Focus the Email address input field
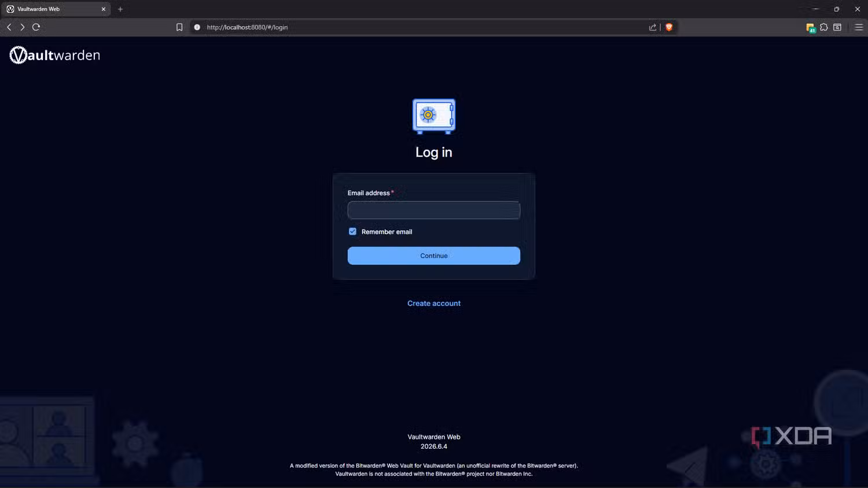This screenshot has width=868, height=488. (434, 210)
